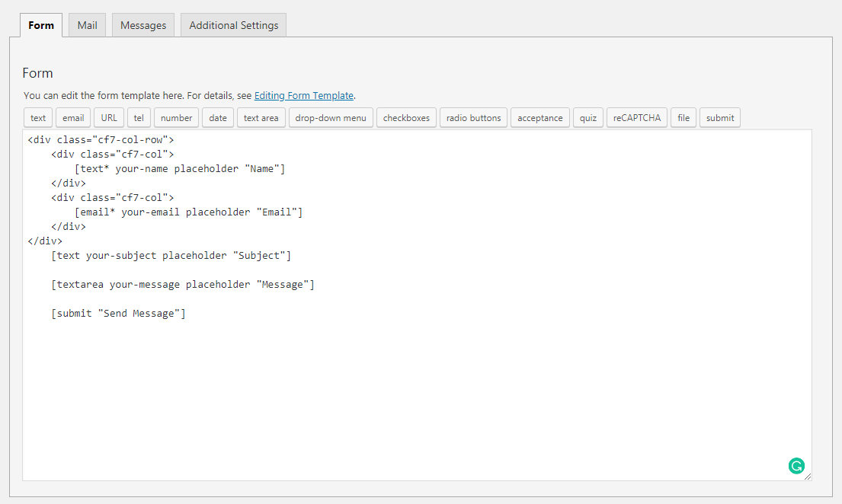Select the Form tab
This screenshot has width=842, height=504.
(41, 25)
